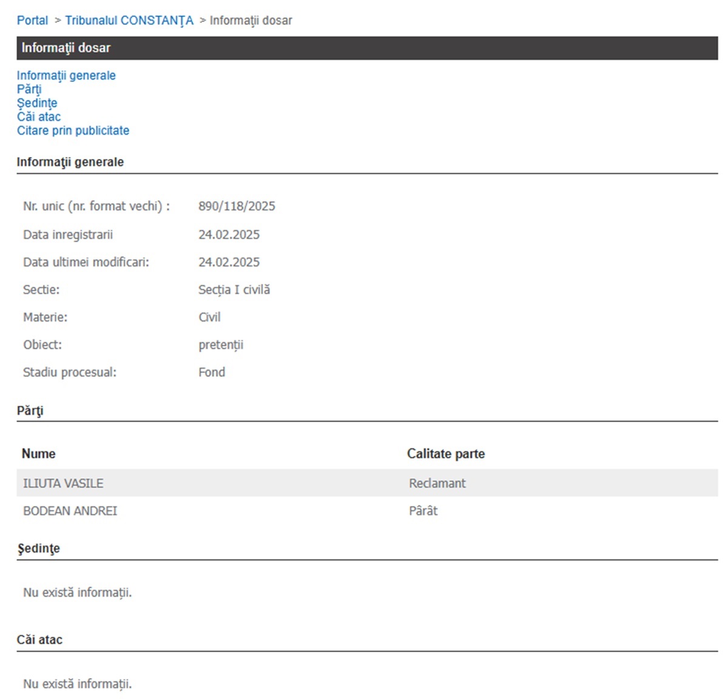Click the Căi atac section heading
The height and width of the screenshot is (700, 728).
pos(39,639)
